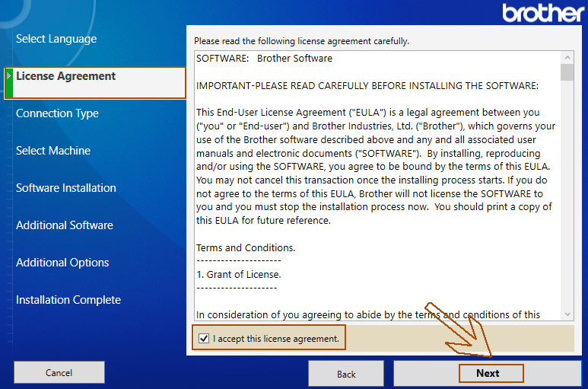The image size is (588, 389).
Task: Click the 'Terms and Conditions.' heading
Action: (246, 247)
